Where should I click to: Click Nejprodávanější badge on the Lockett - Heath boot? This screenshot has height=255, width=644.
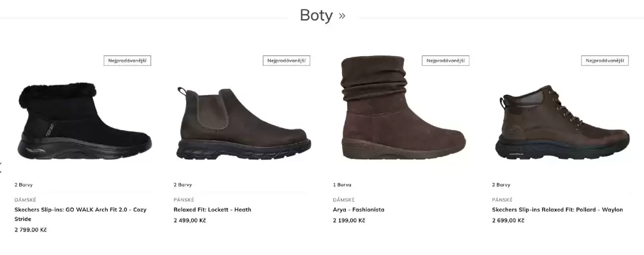point(287,61)
